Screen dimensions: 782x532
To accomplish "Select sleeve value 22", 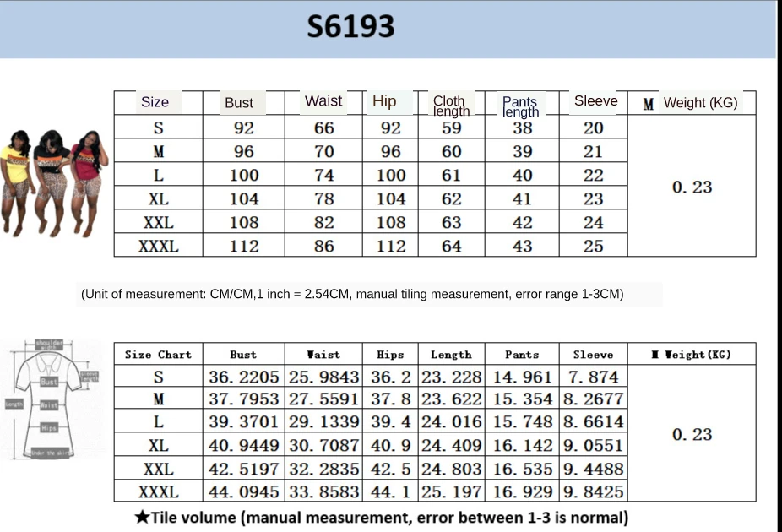I will tap(593, 175).
